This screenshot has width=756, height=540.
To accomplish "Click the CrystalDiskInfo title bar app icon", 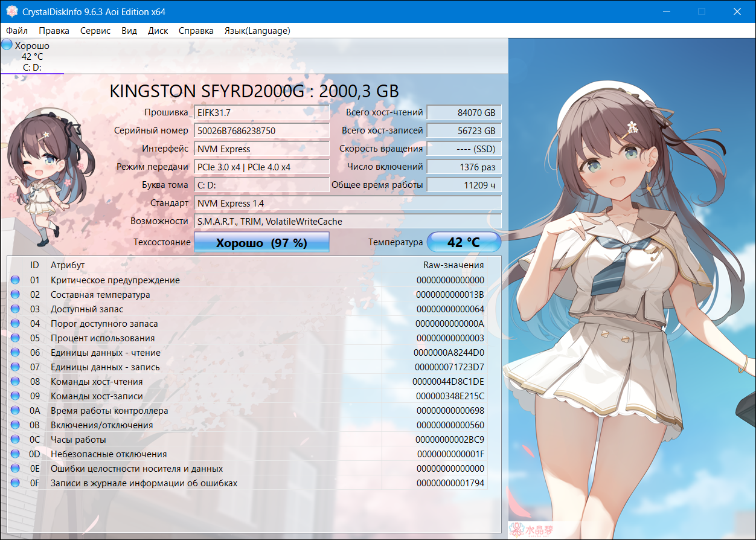I will 11,11.
